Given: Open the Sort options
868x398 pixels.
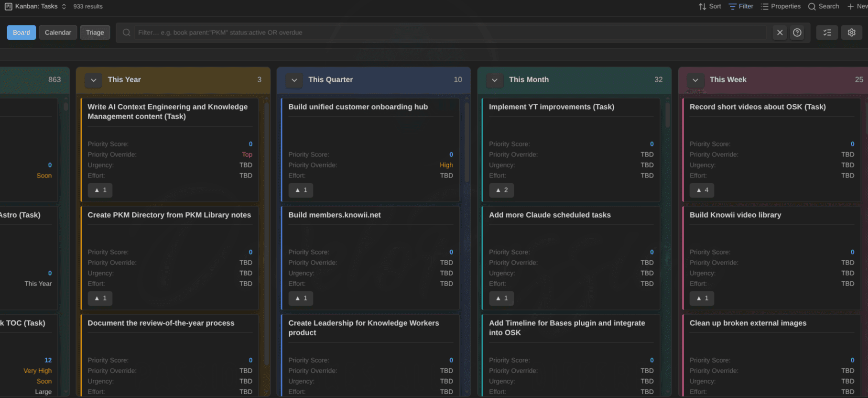Looking at the screenshot, I should pyautogui.click(x=710, y=6).
